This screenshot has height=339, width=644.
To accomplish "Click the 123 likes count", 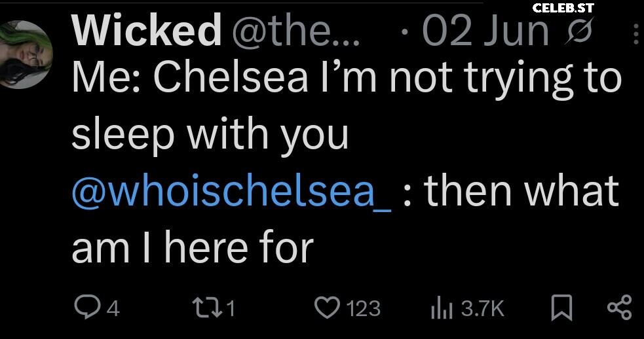I will tap(364, 309).
